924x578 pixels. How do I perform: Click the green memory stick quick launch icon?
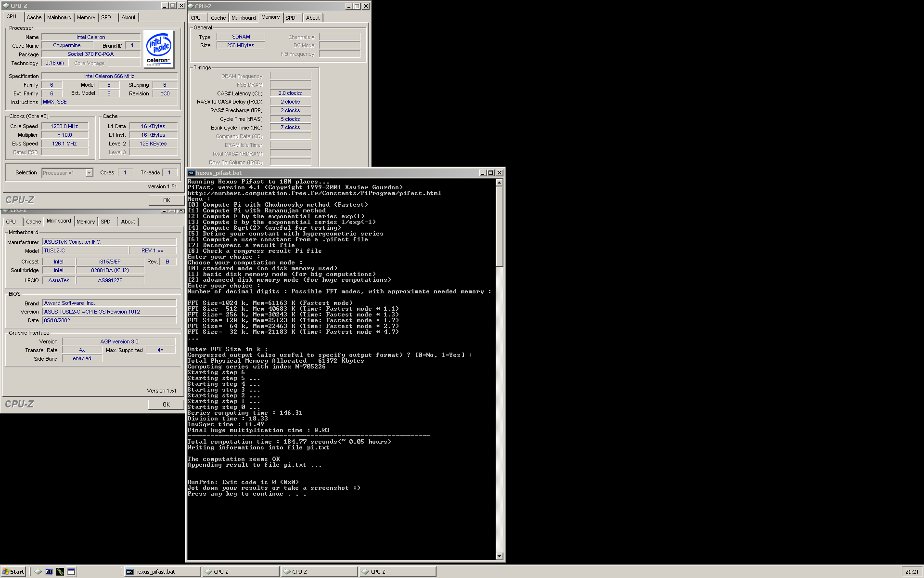point(60,572)
